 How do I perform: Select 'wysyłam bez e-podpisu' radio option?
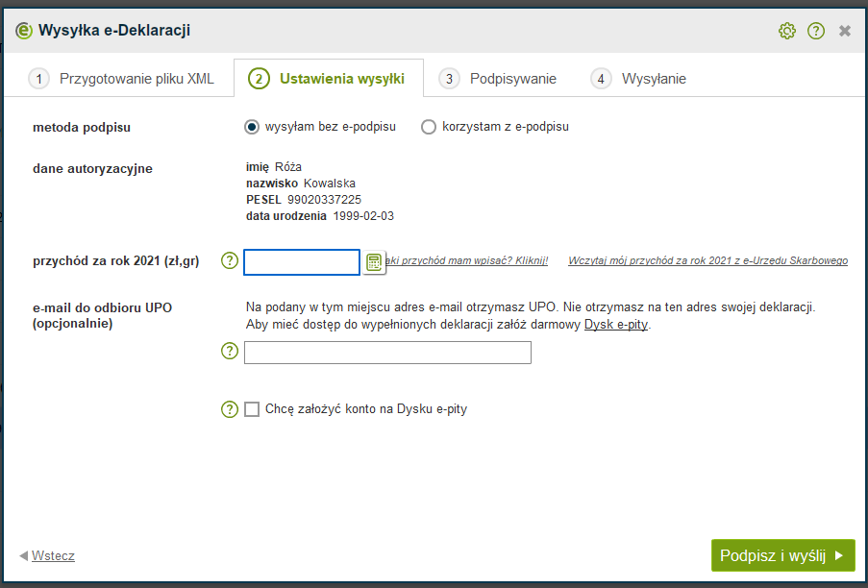click(252, 127)
